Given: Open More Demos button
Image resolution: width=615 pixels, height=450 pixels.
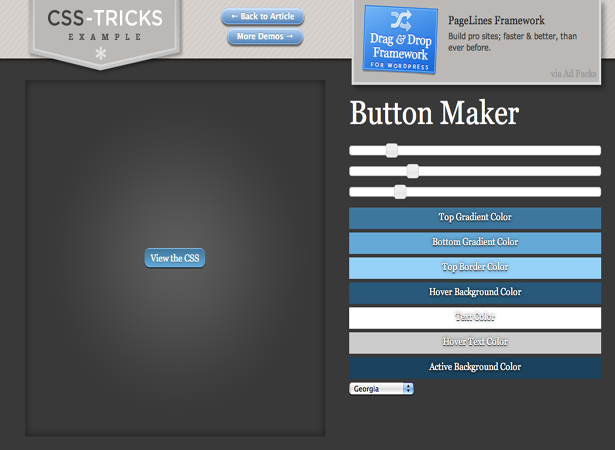Looking at the screenshot, I should coord(265,36).
